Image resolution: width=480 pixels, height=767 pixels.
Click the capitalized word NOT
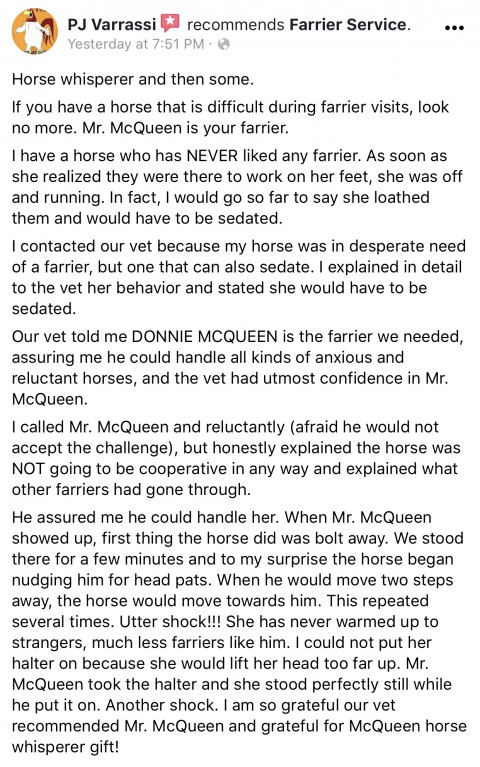coord(29,469)
